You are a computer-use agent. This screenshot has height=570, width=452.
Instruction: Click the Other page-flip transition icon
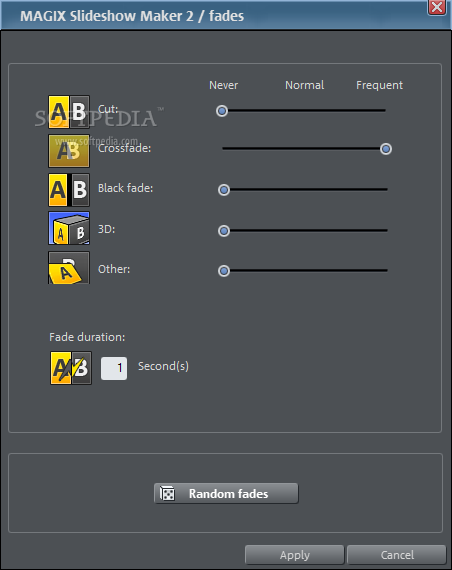69,268
